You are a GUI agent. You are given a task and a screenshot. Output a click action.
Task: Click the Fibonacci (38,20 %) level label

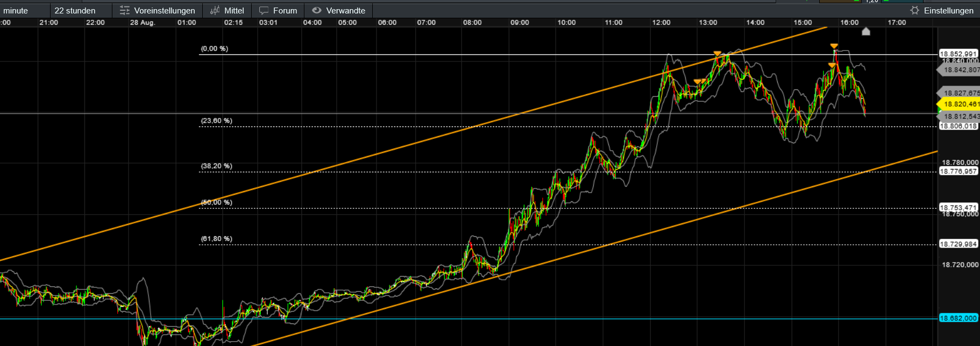(x=216, y=166)
